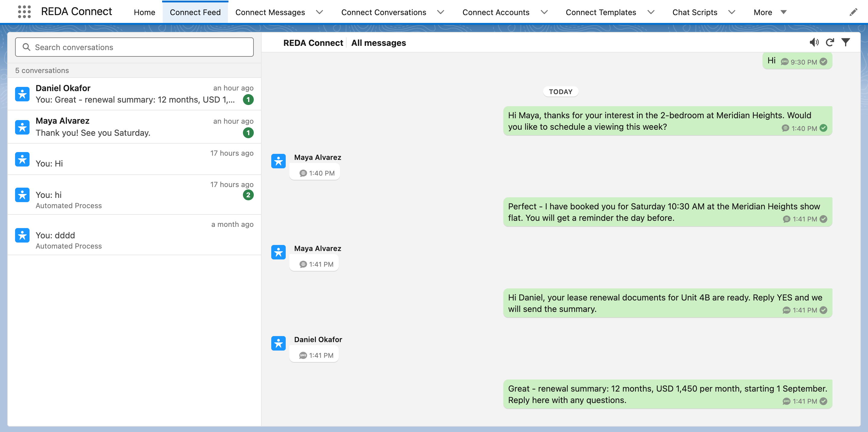Click the unread badge showing 2
Screen dimensions: 868x432
click(x=248, y=195)
